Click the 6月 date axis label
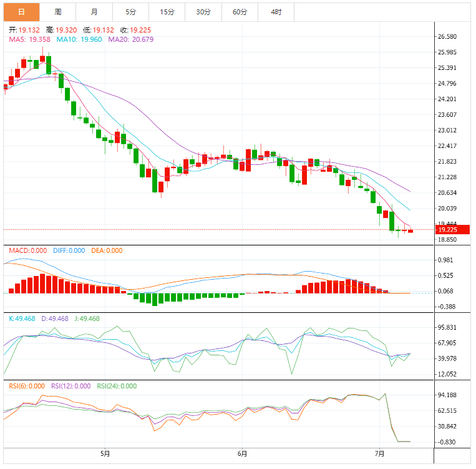The width and height of the screenshot is (476, 469). coord(242,454)
